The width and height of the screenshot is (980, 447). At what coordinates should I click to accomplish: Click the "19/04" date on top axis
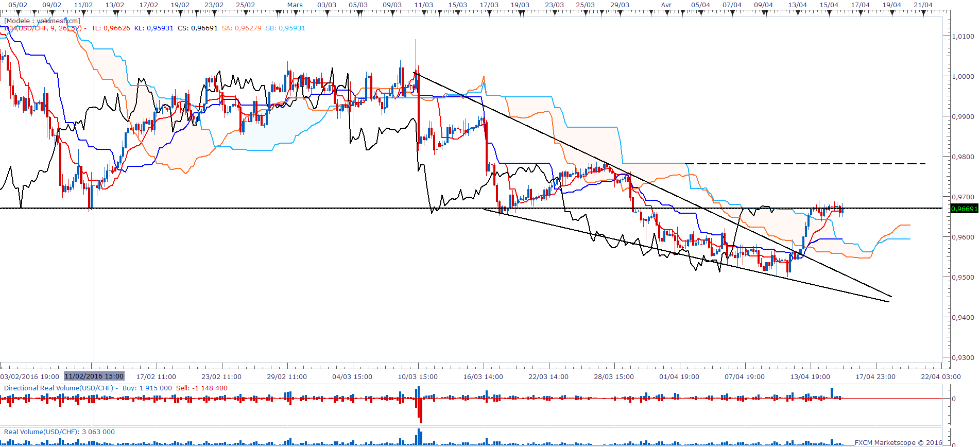[x=892, y=5]
